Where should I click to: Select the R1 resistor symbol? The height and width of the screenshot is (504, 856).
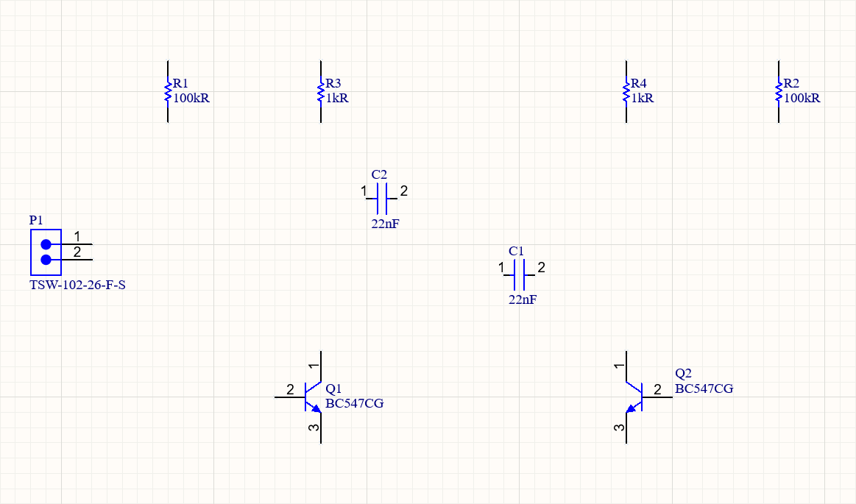pos(168,92)
